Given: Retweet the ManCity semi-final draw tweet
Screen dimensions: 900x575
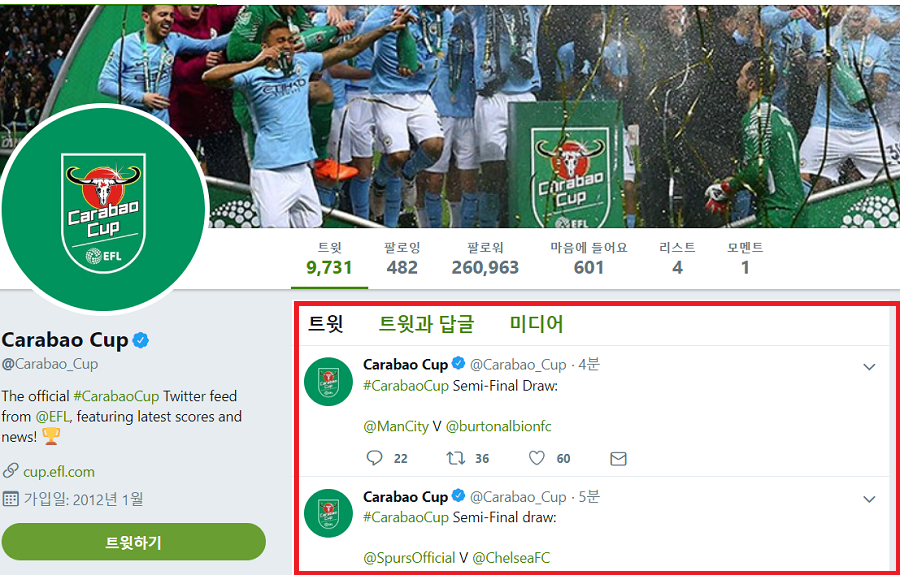Looking at the screenshot, I should point(455,458).
